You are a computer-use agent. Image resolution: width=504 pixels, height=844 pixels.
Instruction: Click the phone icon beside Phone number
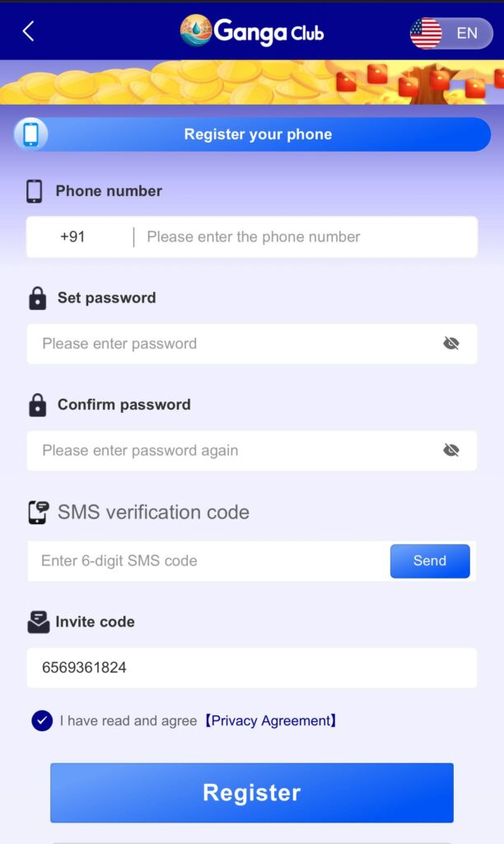(x=34, y=191)
